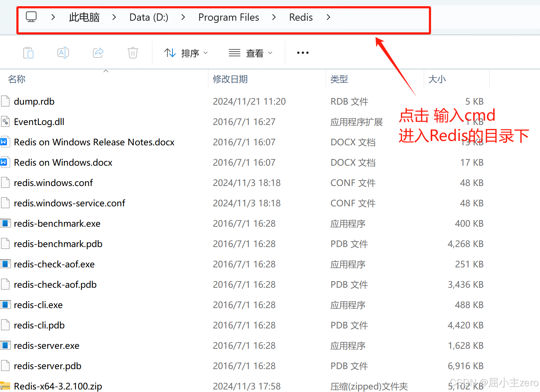540x392 pixels.
Task: Go to 此电脑 in address bar
Action: 84,17
